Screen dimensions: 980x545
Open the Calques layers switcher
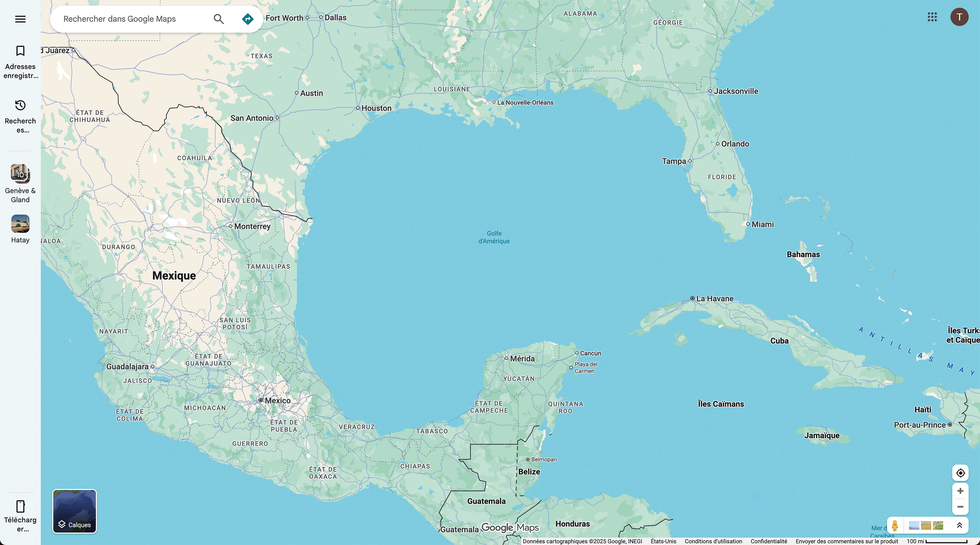coord(75,511)
